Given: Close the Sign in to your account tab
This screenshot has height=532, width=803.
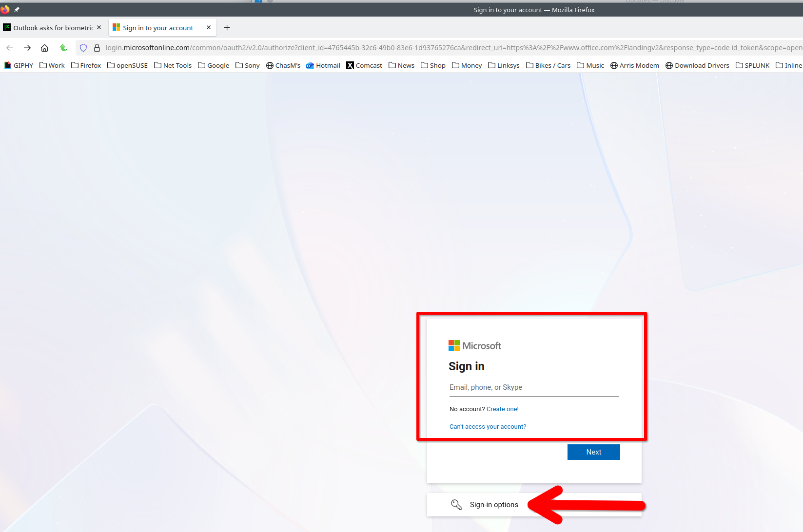Looking at the screenshot, I should point(209,28).
